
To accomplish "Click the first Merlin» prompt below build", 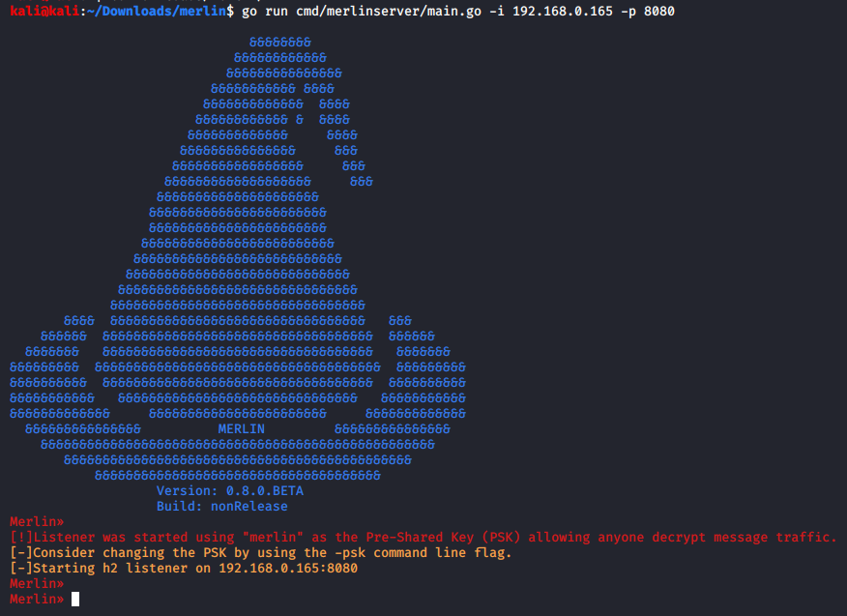I will 37,522.
